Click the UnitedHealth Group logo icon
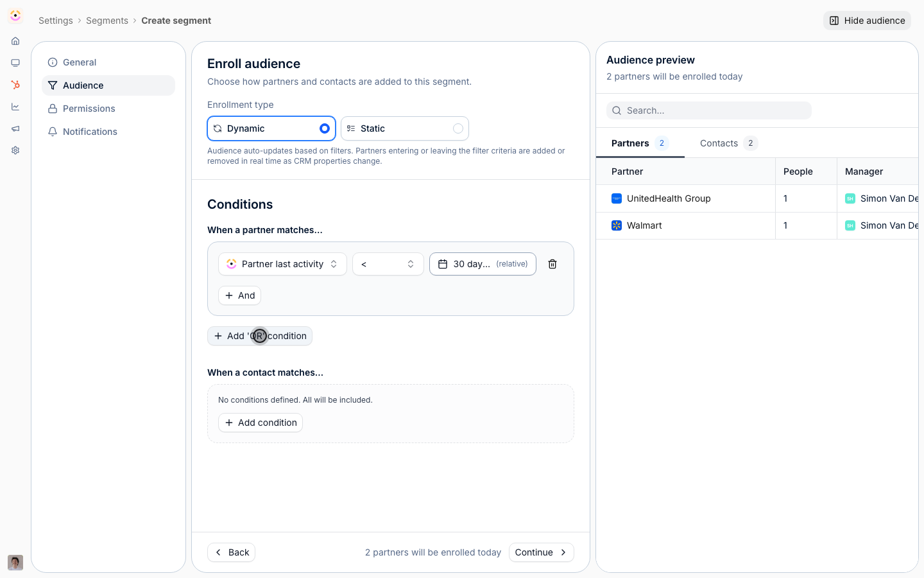The image size is (924, 578). pyautogui.click(x=617, y=198)
